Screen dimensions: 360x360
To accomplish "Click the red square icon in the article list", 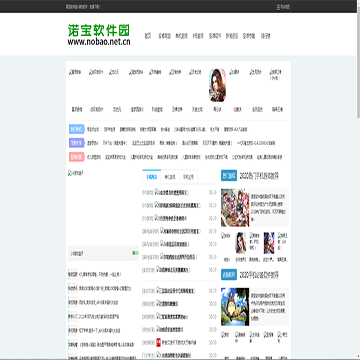I will (159, 342).
